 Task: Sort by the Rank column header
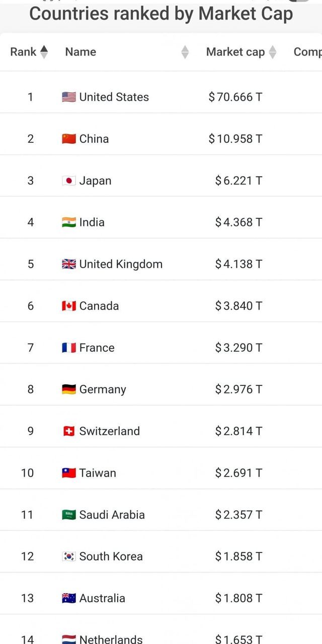23,52
